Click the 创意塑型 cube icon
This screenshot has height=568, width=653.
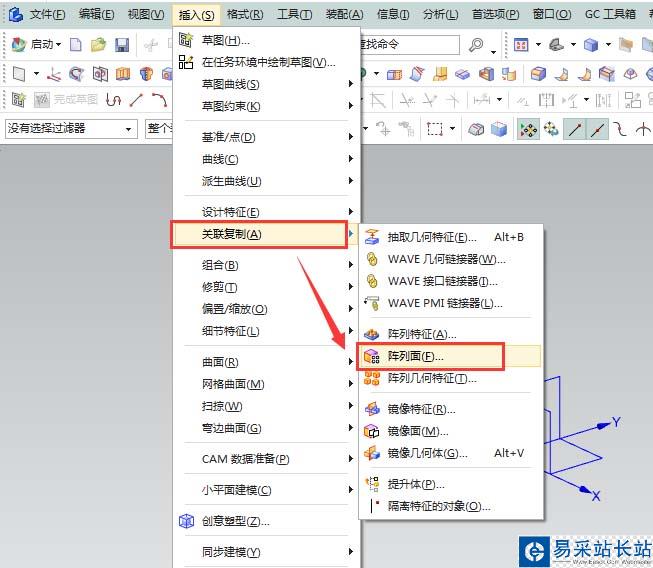tap(186, 521)
